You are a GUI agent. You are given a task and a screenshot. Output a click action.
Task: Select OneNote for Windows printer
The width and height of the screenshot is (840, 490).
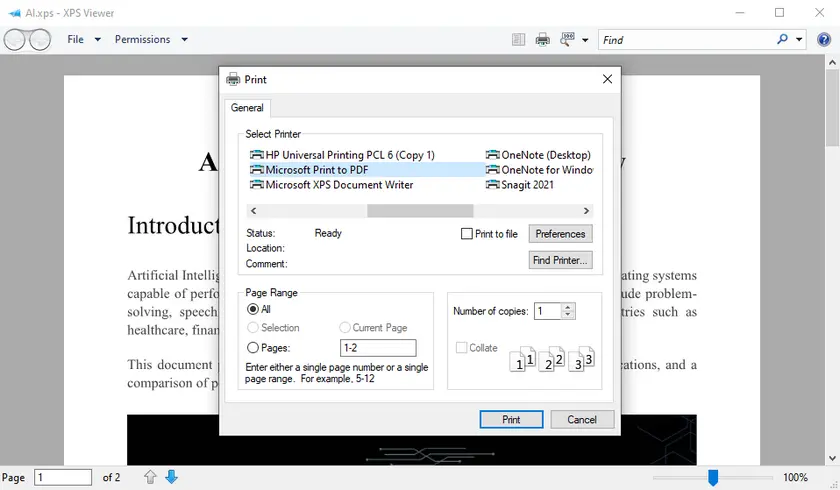pyautogui.click(x=539, y=170)
